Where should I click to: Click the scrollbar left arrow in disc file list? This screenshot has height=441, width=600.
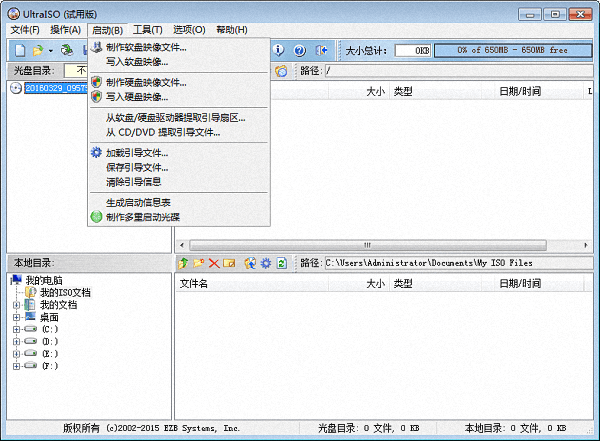pyautogui.click(x=182, y=245)
